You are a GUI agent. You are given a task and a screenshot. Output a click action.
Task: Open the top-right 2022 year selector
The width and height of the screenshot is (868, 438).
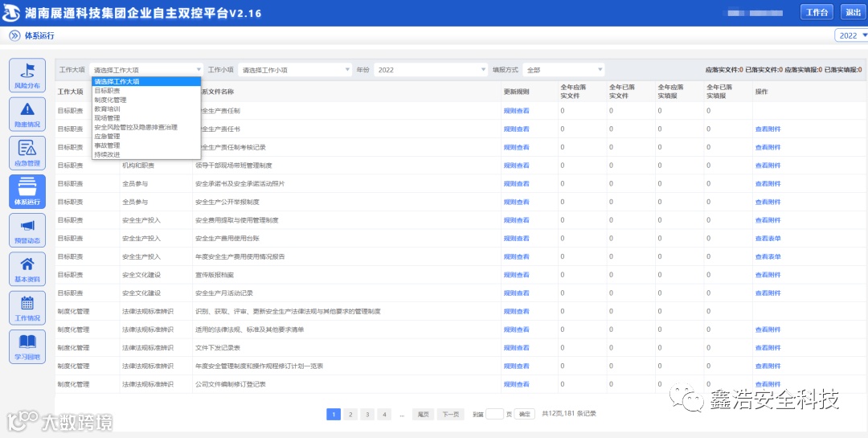point(851,35)
